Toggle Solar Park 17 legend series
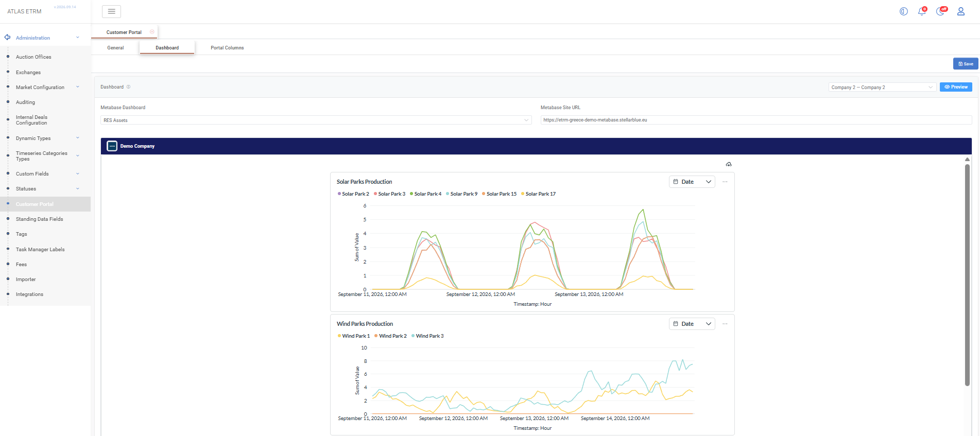 pos(538,194)
